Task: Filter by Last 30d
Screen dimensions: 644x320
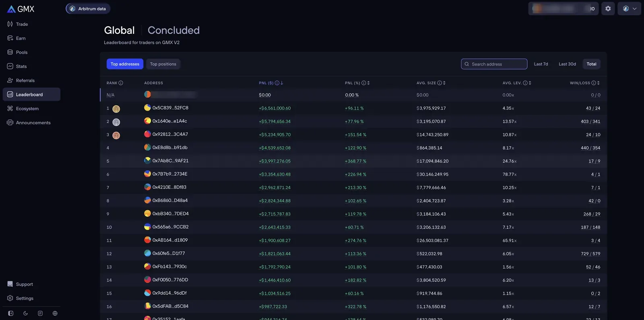Action: [x=567, y=64]
